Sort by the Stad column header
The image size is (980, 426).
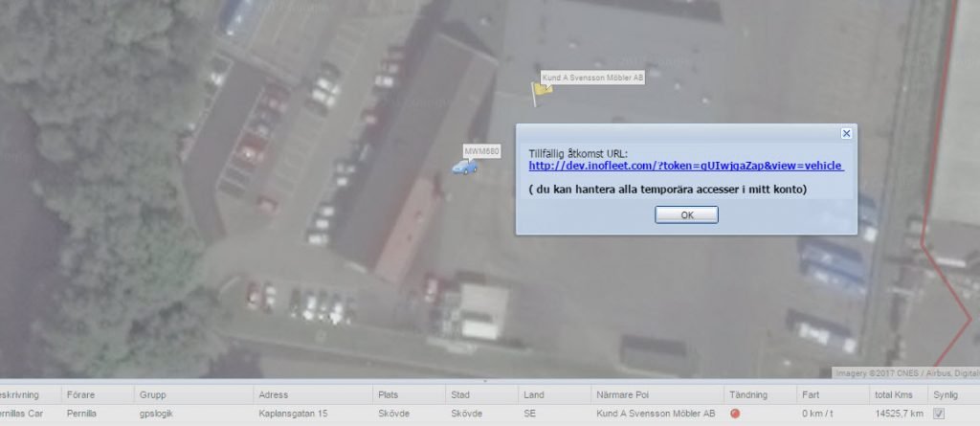coord(460,394)
